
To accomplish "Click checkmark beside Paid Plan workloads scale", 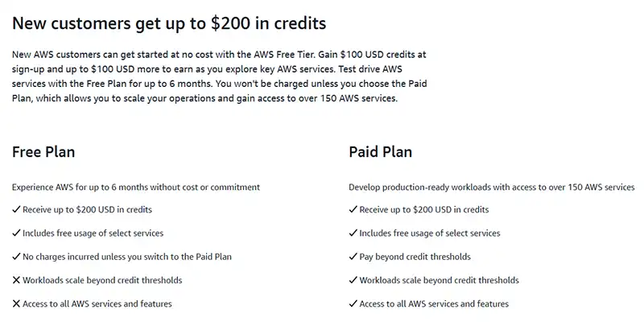I will click(353, 280).
